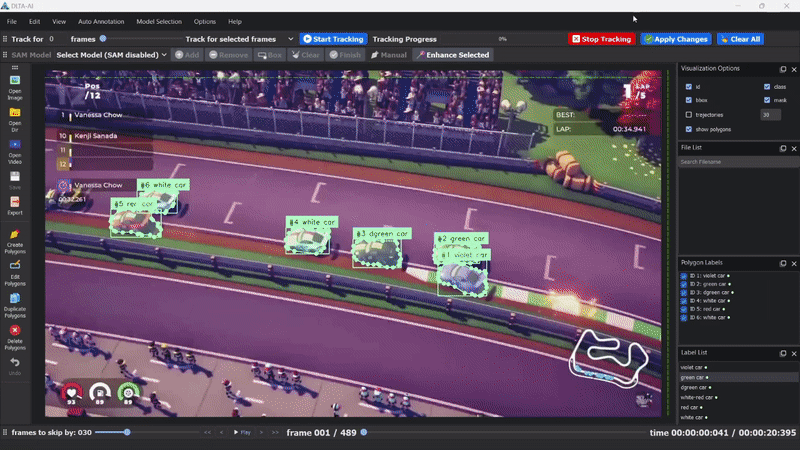Click the Duplicate Polygons icon
Screen dimensions: 800x450
click(x=15, y=298)
